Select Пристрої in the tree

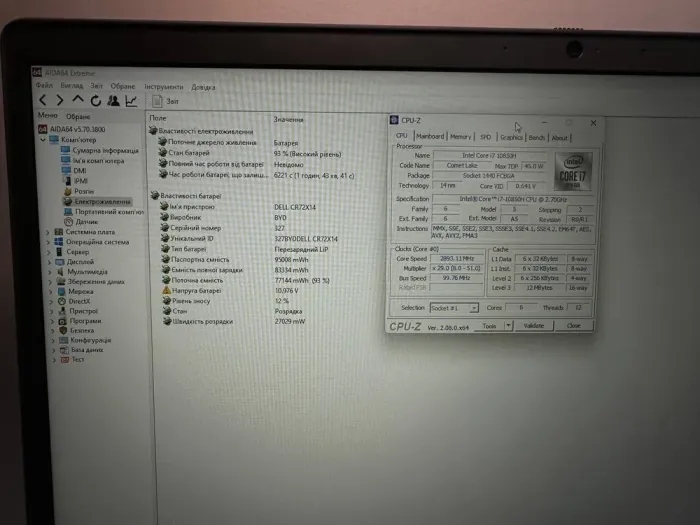click(x=83, y=311)
